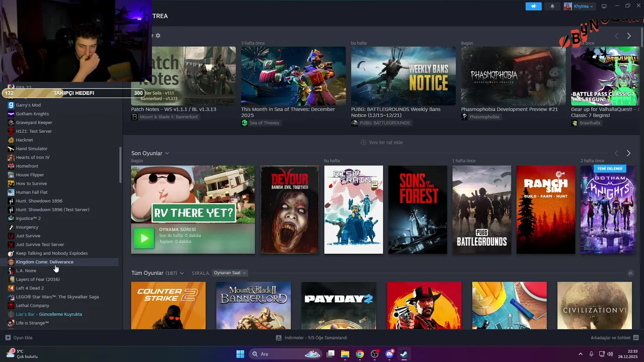Open the Civilization VI cover
This screenshot has height=362, width=644.
[595, 306]
